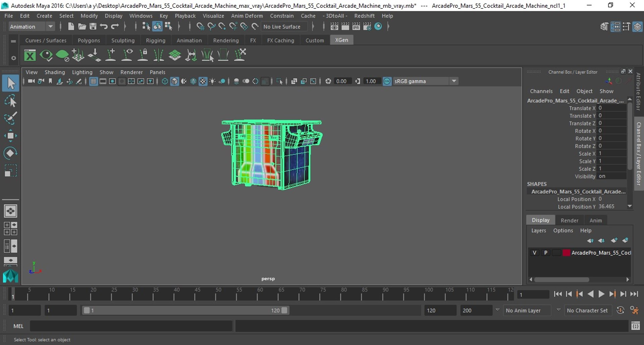Open the No Anim Layer dropdown

click(527, 310)
